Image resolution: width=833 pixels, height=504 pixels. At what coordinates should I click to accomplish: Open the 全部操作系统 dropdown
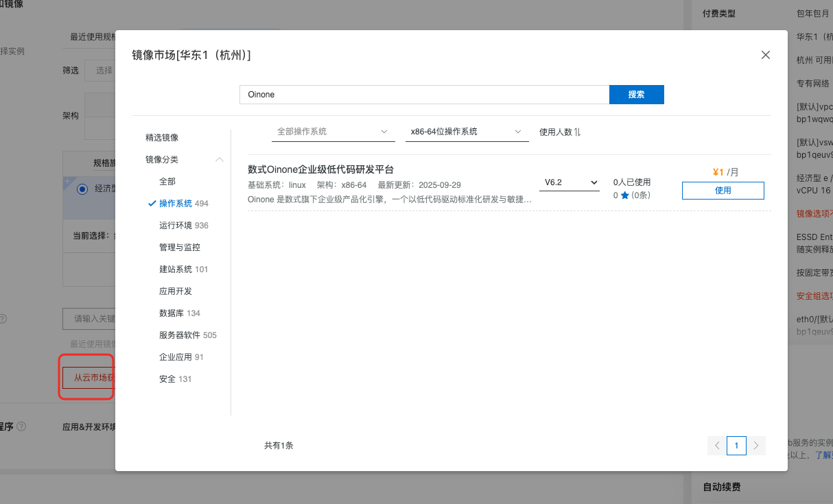333,132
